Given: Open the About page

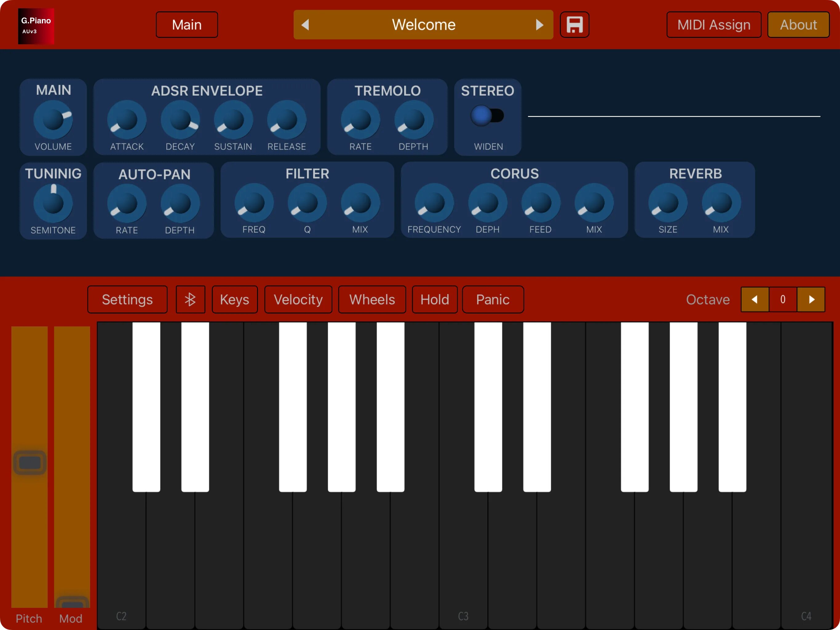Looking at the screenshot, I should 798,25.
